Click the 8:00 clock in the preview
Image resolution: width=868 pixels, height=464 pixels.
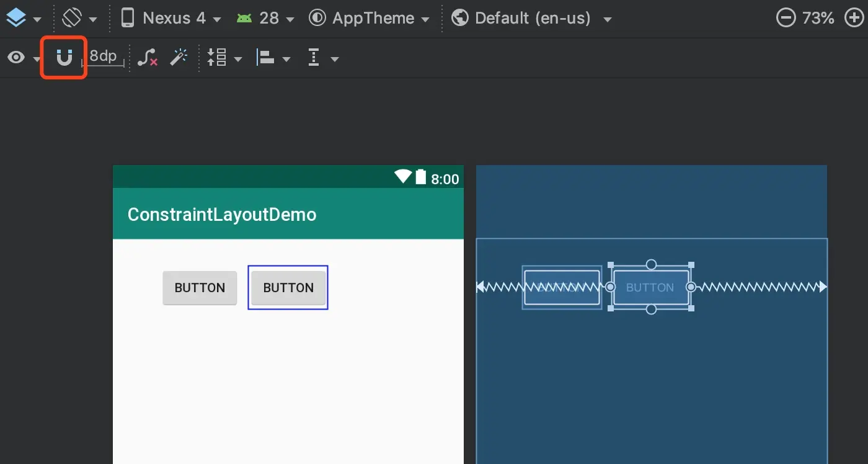click(x=445, y=179)
